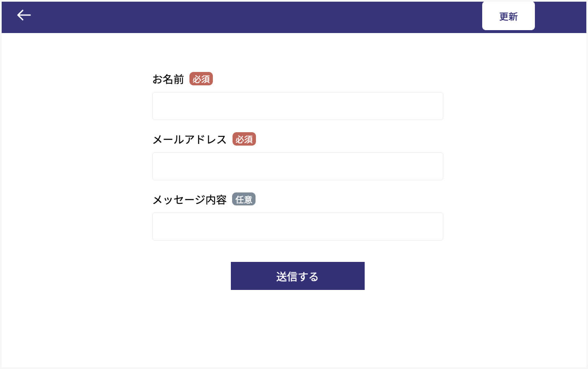This screenshot has width=588, height=369.
Task: Click the メッセージ内容 label text
Action: tap(189, 200)
